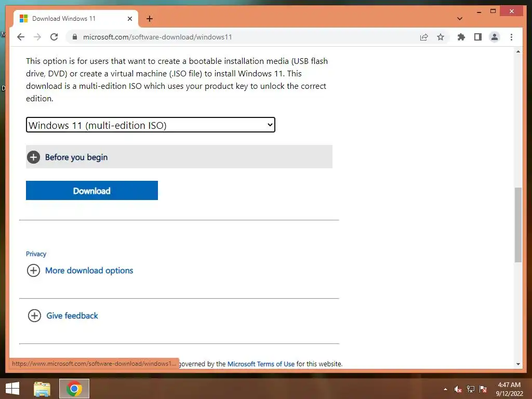532x399 pixels.
Task: Open File Explorer from the taskbar
Action: point(42,389)
